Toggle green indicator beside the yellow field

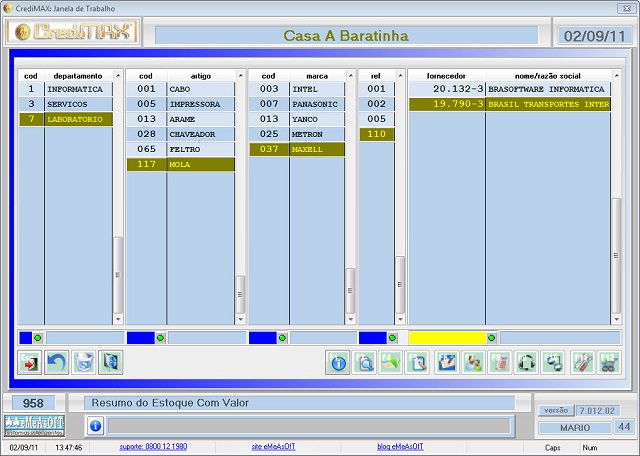coord(492,338)
